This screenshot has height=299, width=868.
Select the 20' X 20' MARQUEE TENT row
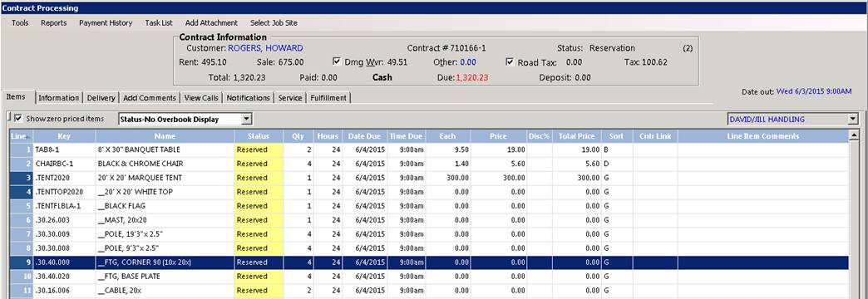pos(429,178)
